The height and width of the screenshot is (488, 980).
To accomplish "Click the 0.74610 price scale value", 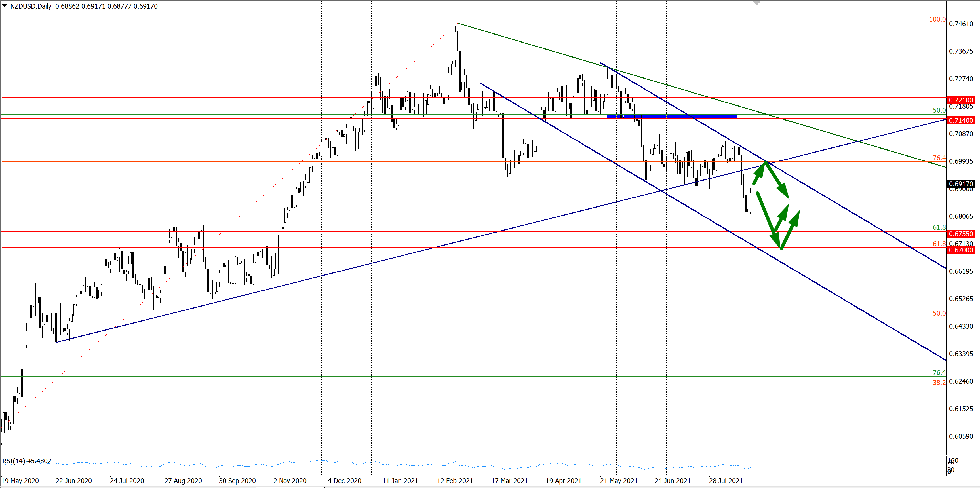I will click(x=961, y=24).
